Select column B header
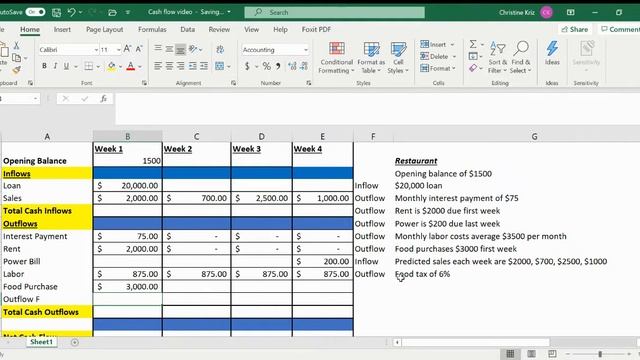The height and width of the screenshot is (360, 640). click(x=127, y=136)
